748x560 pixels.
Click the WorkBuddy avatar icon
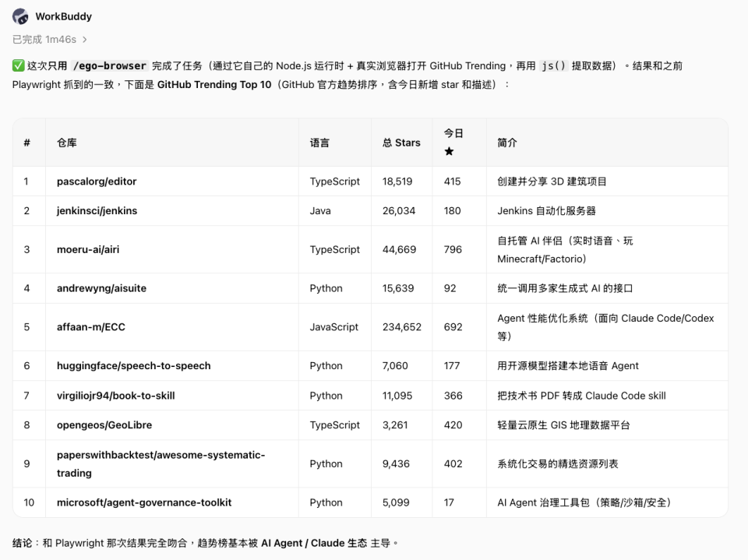20,16
